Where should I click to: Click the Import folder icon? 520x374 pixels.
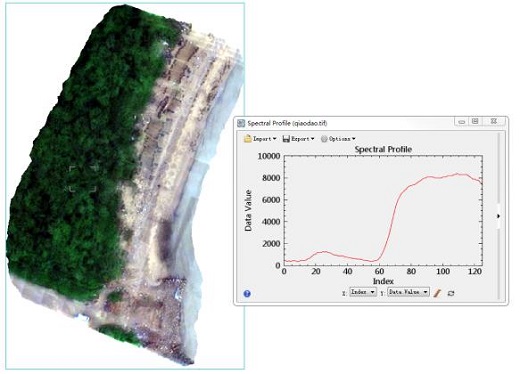pyautogui.click(x=248, y=139)
